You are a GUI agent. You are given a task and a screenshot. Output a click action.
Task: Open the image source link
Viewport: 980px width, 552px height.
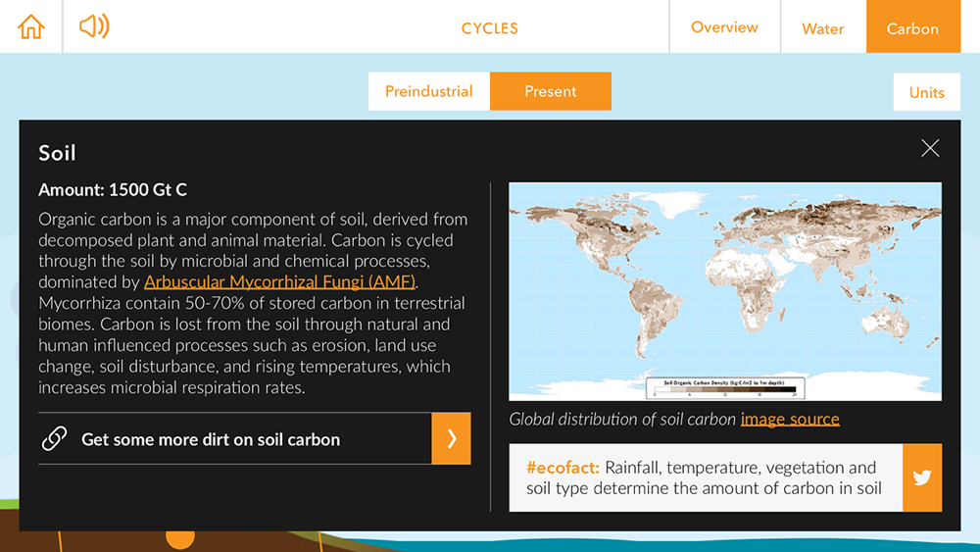tap(790, 419)
